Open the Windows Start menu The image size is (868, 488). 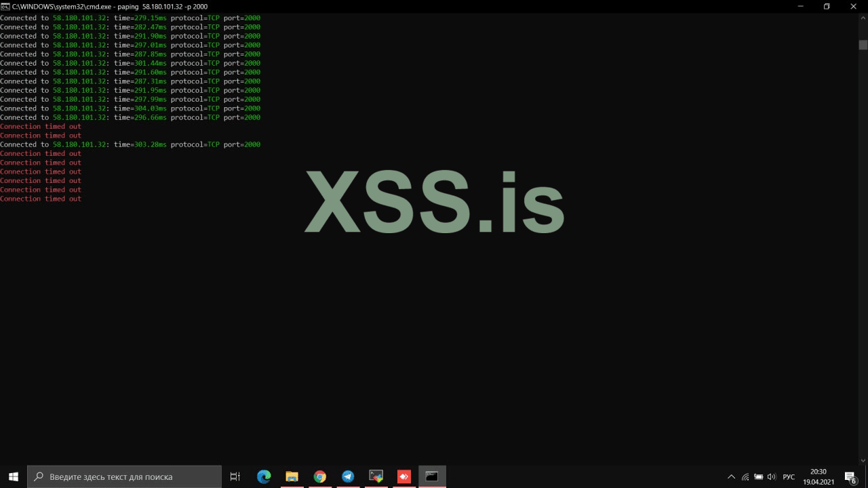click(x=14, y=476)
